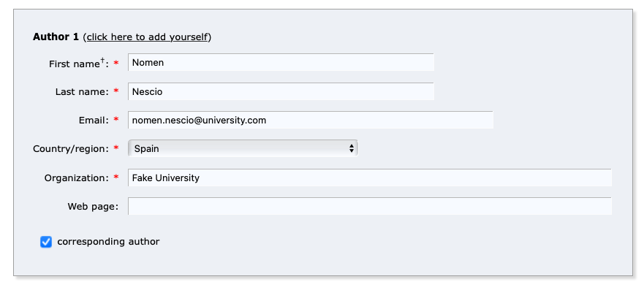Click the 'Organization:' label
The width and height of the screenshot is (644, 290).
(x=77, y=178)
